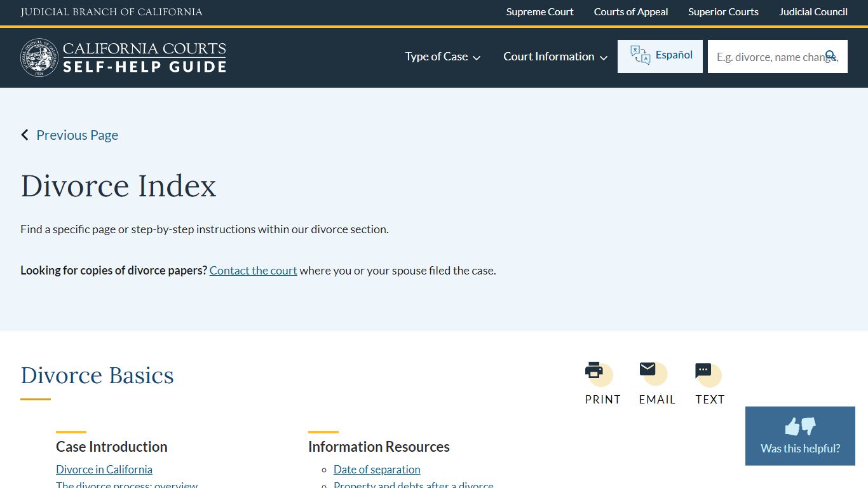868x488 pixels.
Task: Expand the Type of Case menu
Action: tap(443, 57)
